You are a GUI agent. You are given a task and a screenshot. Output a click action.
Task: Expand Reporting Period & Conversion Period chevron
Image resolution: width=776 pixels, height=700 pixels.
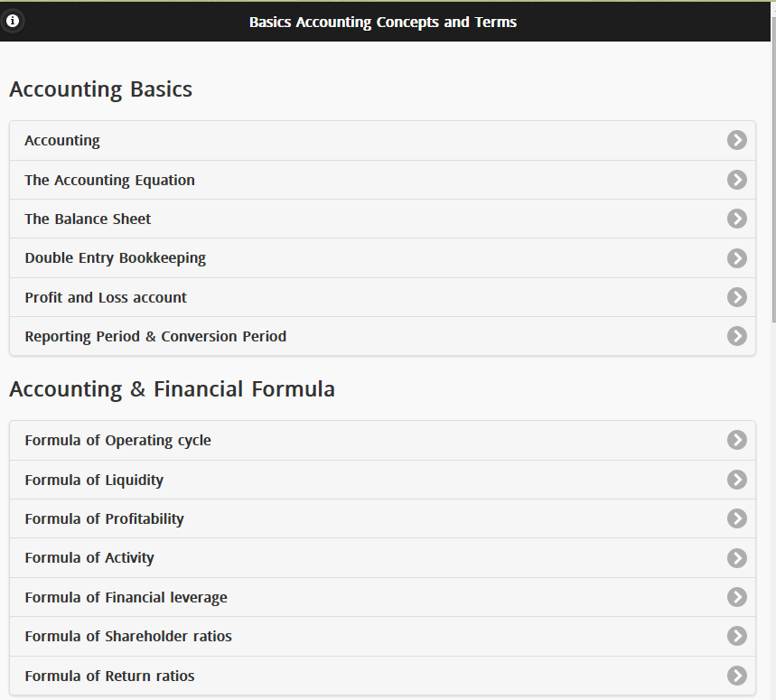coord(737,336)
